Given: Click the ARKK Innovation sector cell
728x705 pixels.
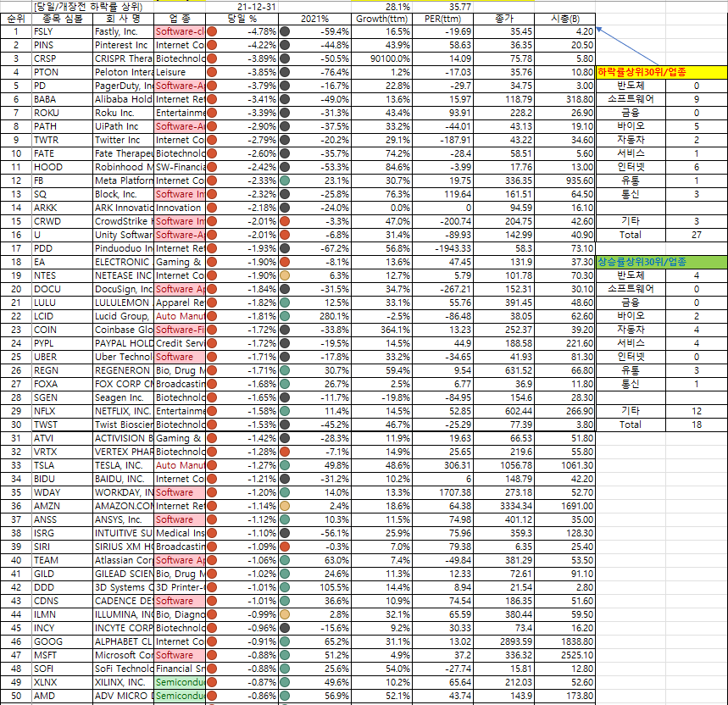Looking at the screenshot, I should [x=180, y=208].
